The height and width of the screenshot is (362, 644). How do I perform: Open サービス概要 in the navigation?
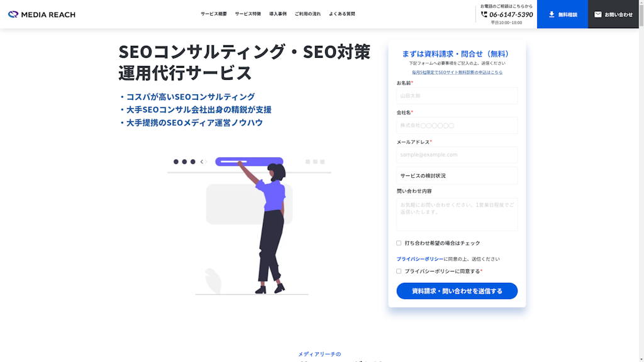pos(214,14)
